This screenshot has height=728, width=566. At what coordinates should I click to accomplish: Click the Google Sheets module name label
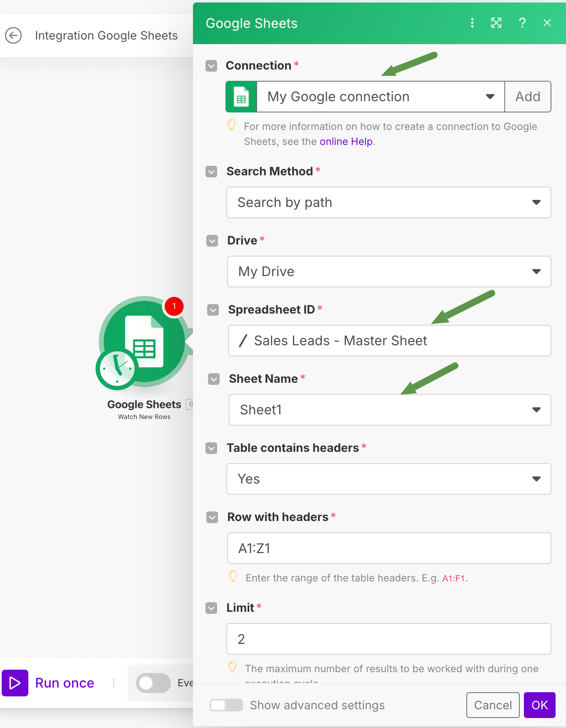point(144,404)
